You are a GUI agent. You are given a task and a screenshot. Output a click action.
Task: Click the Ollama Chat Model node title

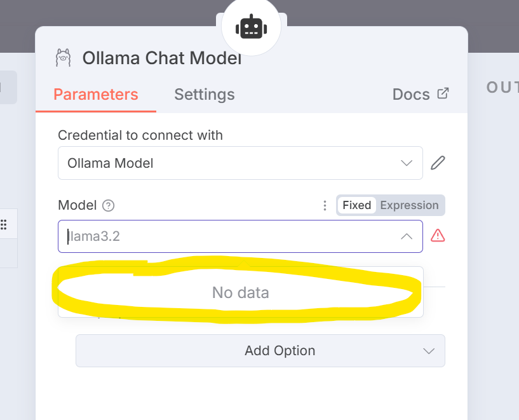point(162,58)
